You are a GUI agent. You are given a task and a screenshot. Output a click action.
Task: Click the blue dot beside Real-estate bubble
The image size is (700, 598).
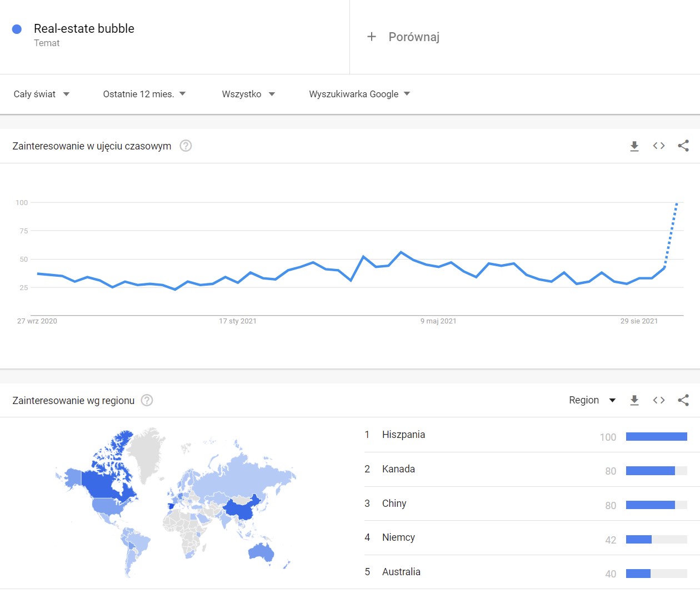17,29
